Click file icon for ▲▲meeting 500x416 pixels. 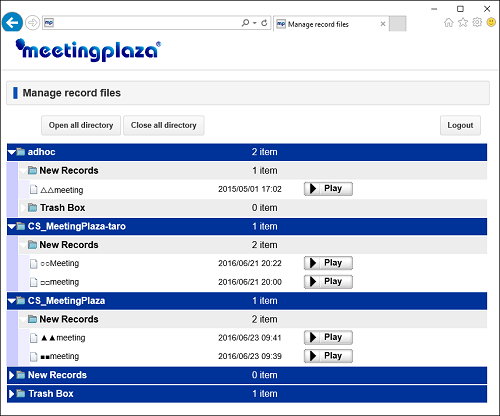tap(33, 338)
